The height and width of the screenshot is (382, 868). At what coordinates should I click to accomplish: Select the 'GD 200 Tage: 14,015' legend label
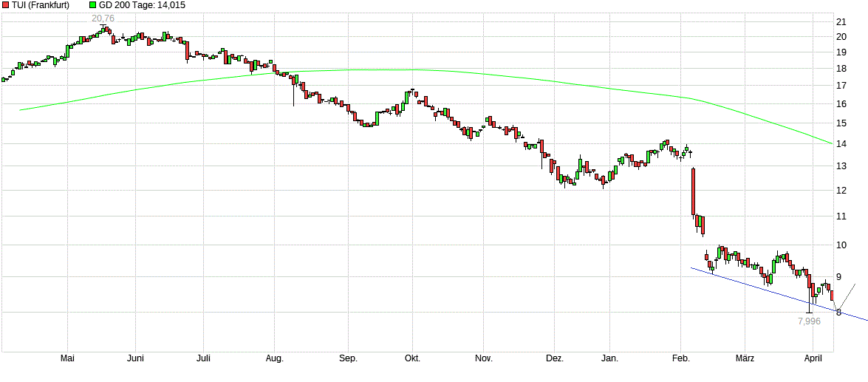142,5
